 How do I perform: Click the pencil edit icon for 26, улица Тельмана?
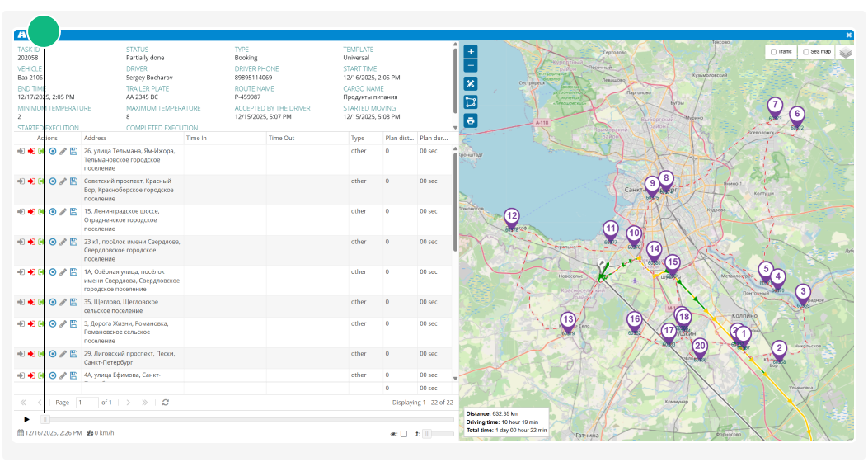[63, 151]
